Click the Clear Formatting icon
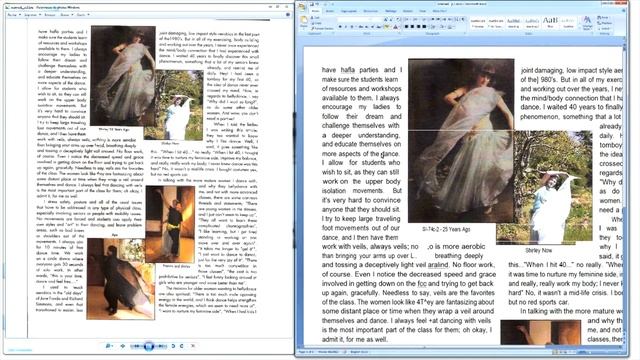The image size is (640, 360). pos(398,19)
